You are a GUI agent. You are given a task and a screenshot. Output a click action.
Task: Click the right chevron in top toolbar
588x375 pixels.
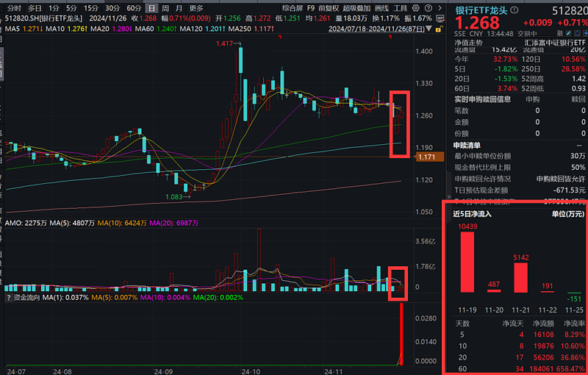point(440,8)
